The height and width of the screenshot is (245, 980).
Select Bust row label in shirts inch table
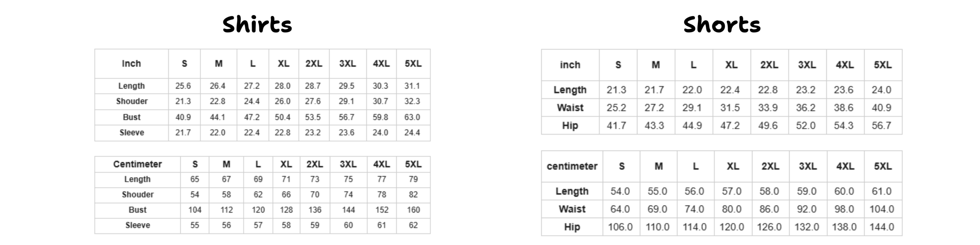pos(131,117)
